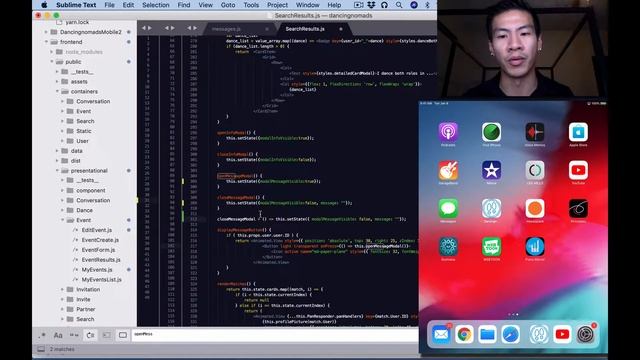Expand the component folder

(x=62, y=190)
